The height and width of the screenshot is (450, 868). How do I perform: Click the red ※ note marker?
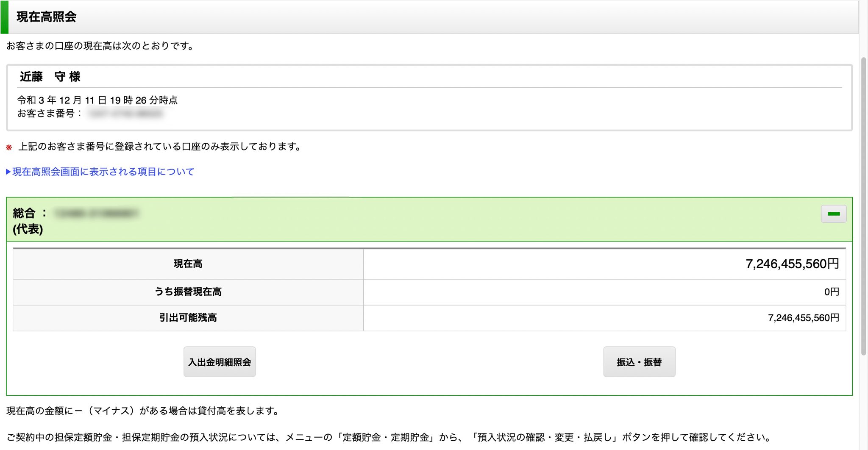coord(9,147)
